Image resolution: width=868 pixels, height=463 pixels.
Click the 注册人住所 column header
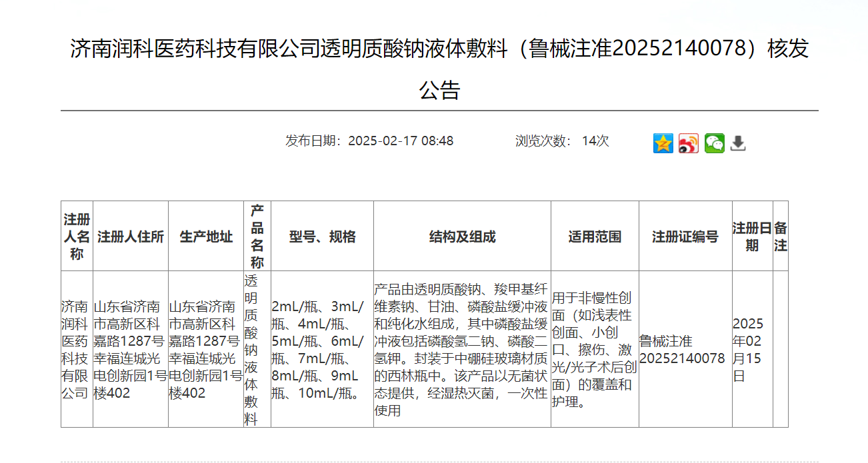(131, 237)
